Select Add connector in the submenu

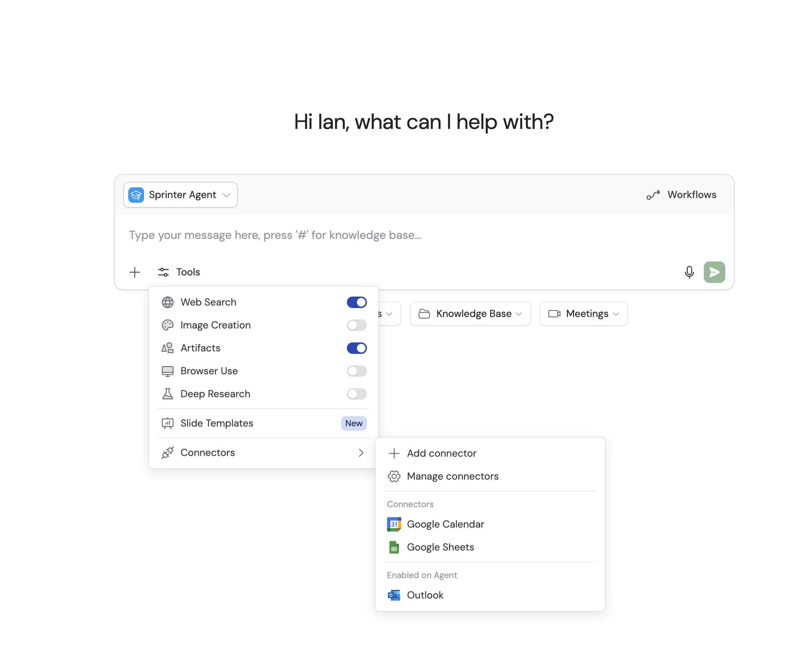[490, 453]
